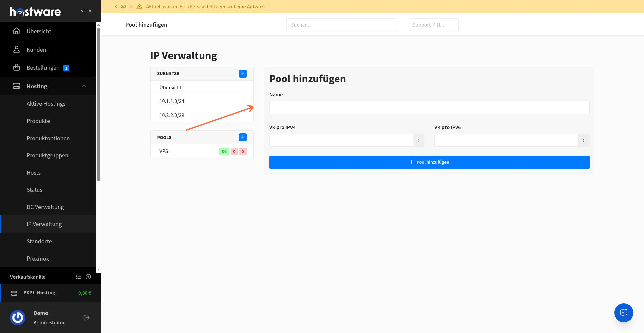Focus the pool Name field

[x=429, y=108]
